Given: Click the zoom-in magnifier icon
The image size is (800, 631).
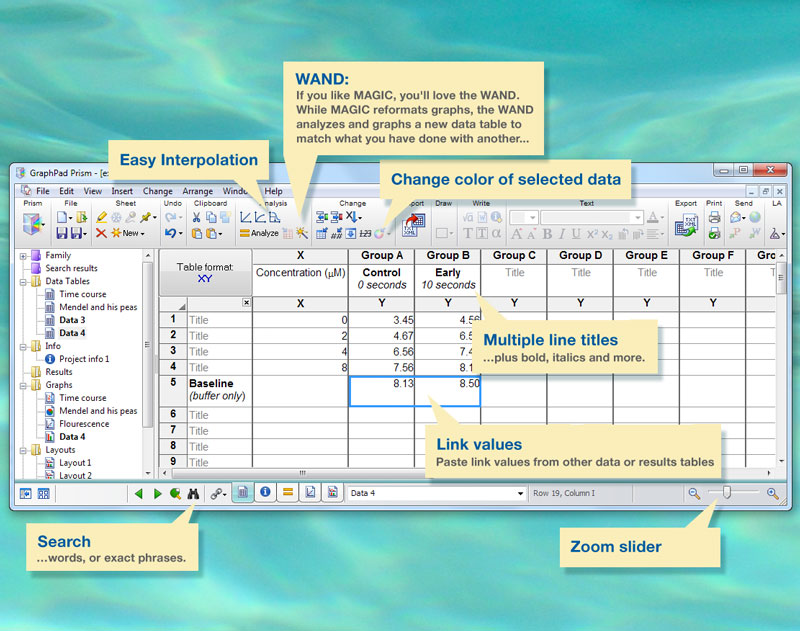Looking at the screenshot, I should (x=772, y=493).
